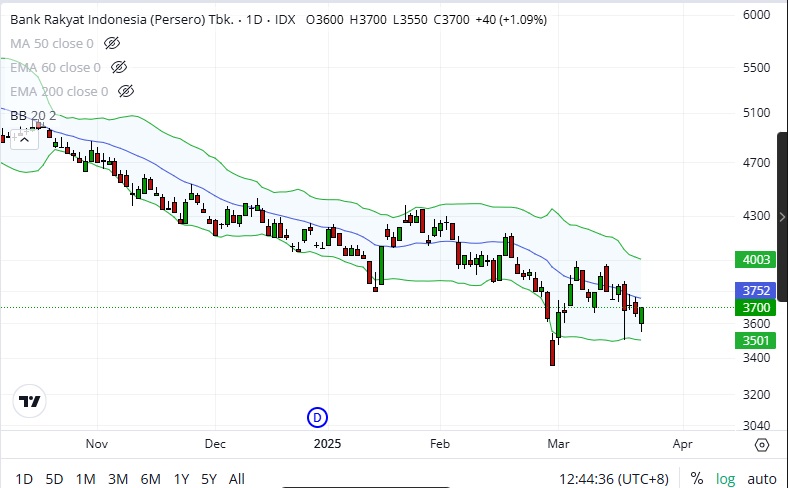Image resolution: width=788 pixels, height=488 pixels.
Task: Click the Dec label on the time axis
Action: 215,444
